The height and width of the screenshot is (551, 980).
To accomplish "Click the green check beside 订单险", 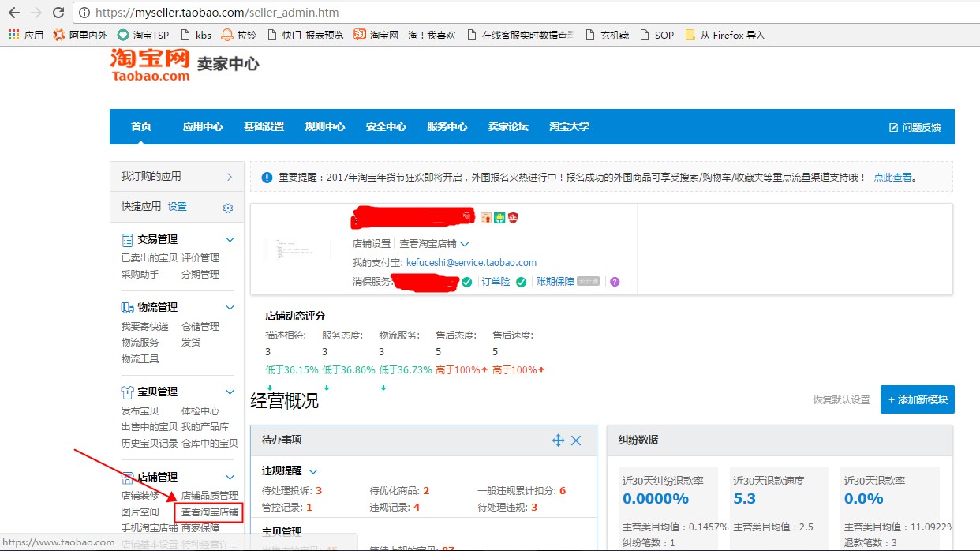I will pyautogui.click(x=521, y=282).
